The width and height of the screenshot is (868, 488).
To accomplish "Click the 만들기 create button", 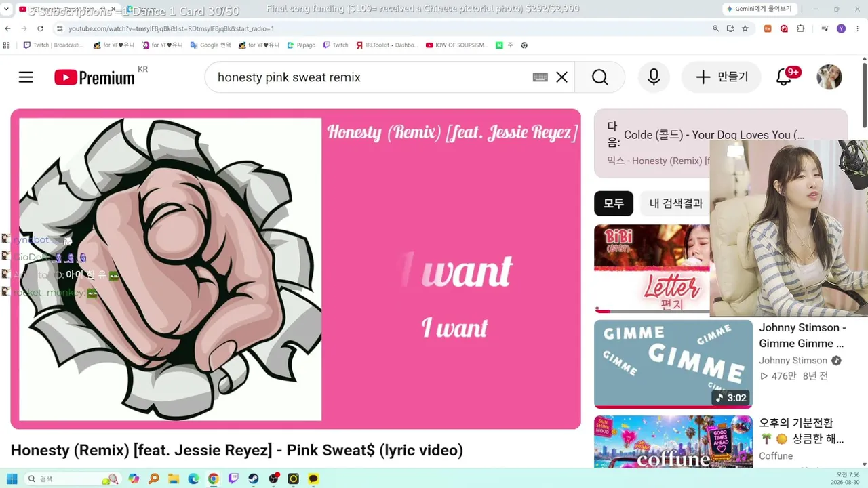I will point(722,77).
